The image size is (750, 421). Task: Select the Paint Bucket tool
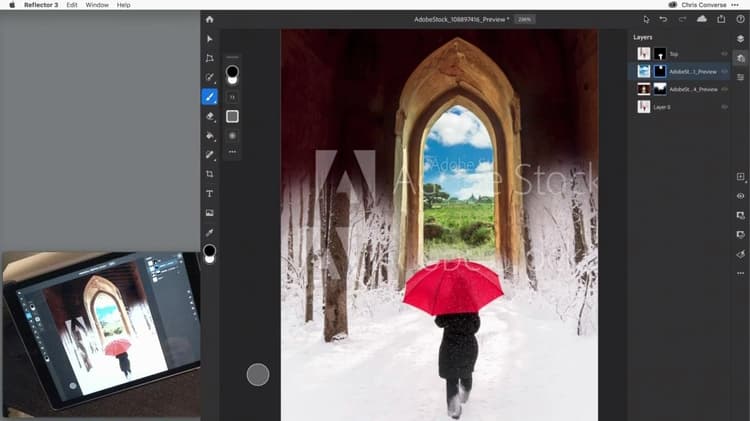pyautogui.click(x=210, y=136)
